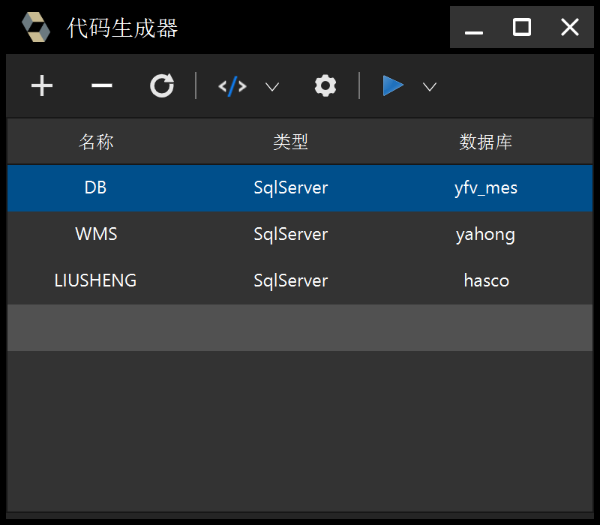Click SqlServer type in DB row

[x=291, y=188]
